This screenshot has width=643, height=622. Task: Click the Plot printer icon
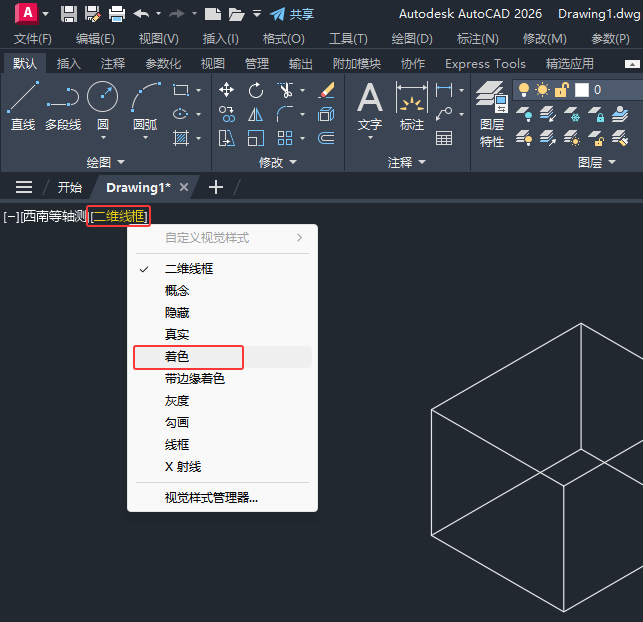point(117,14)
